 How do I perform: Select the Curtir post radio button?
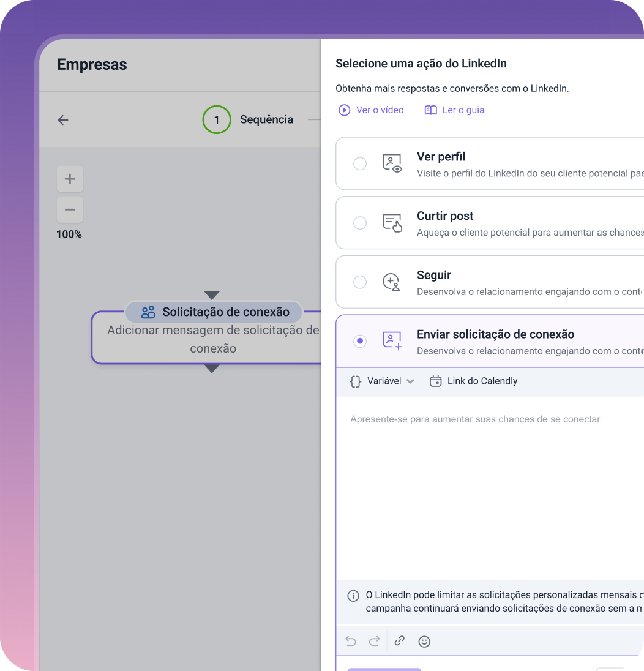tap(360, 222)
